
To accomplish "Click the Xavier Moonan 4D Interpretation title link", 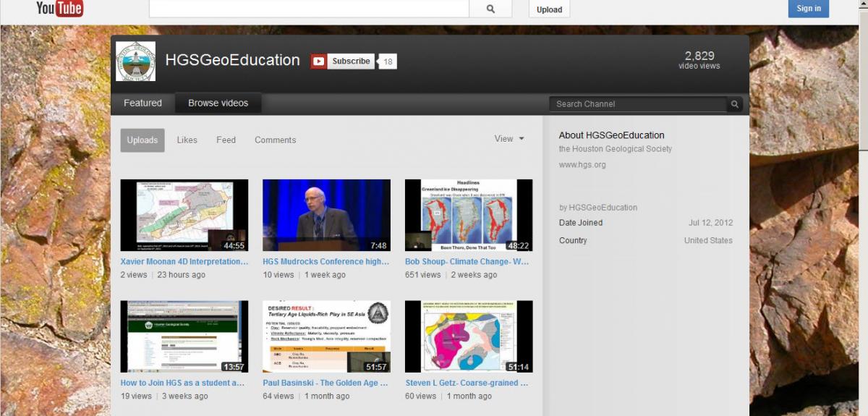I will [x=184, y=262].
